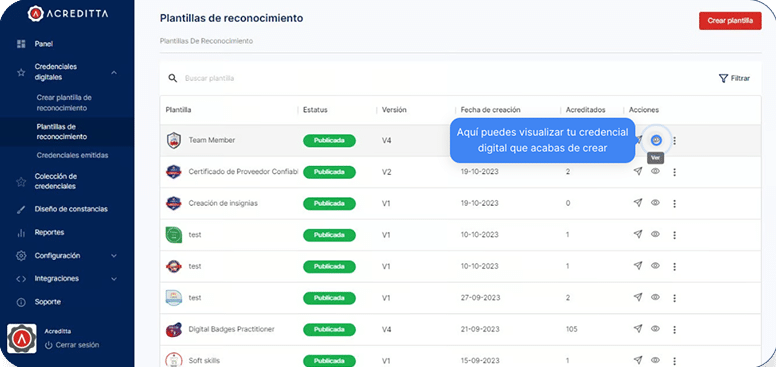Click the search magnifier icon
776x367 pixels.
(x=172, y=78)
